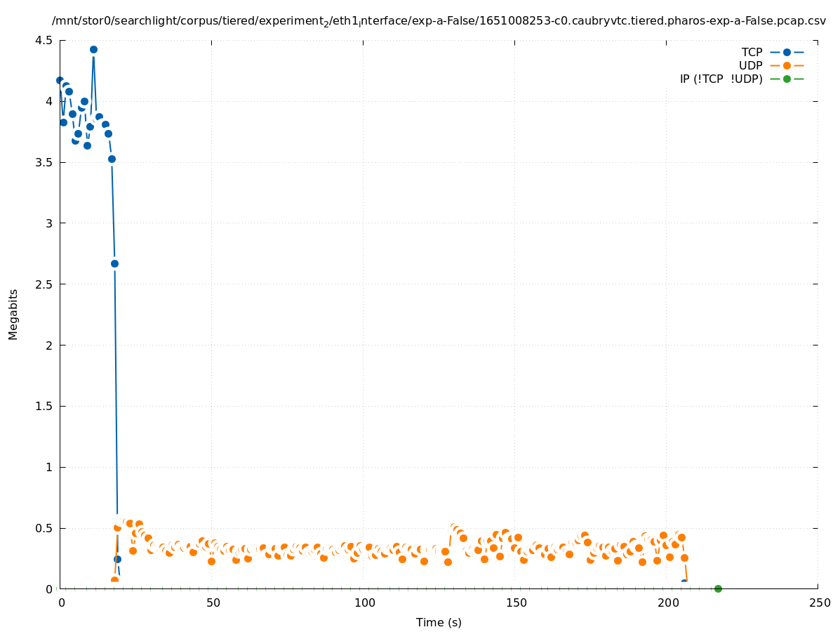This screenshot has height=632, width=840.
Task: Click the TCP data point near 3.5 Megabits
Action: tap(112, 159)
